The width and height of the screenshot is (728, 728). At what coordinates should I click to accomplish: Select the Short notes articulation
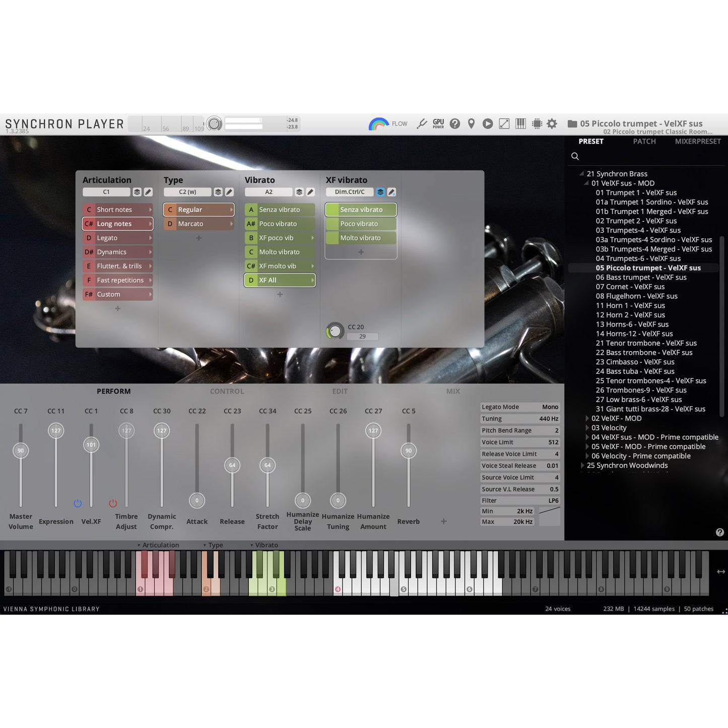pyautogui.click(x=118, y=210)
